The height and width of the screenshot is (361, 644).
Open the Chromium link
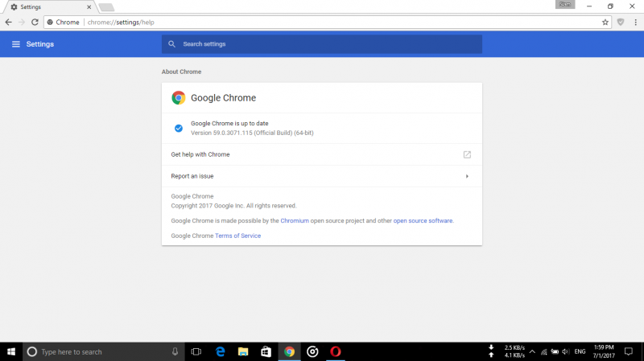(295, 221)
